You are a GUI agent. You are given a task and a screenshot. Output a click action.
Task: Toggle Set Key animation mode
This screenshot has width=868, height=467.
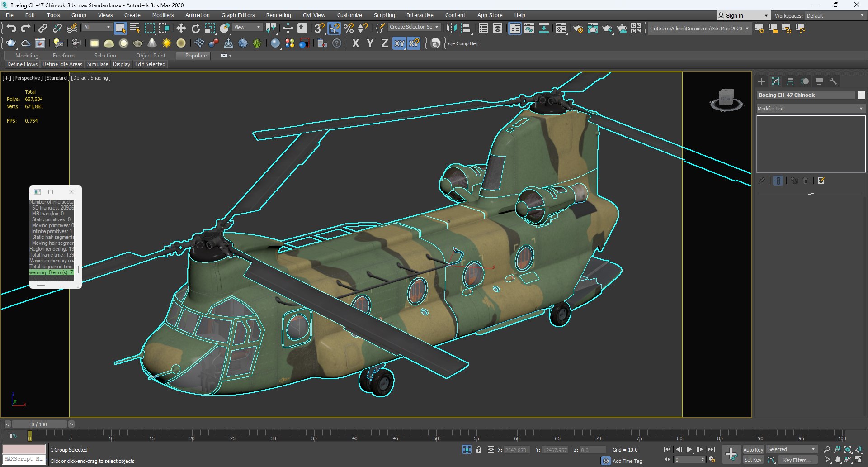pos(753,460)
